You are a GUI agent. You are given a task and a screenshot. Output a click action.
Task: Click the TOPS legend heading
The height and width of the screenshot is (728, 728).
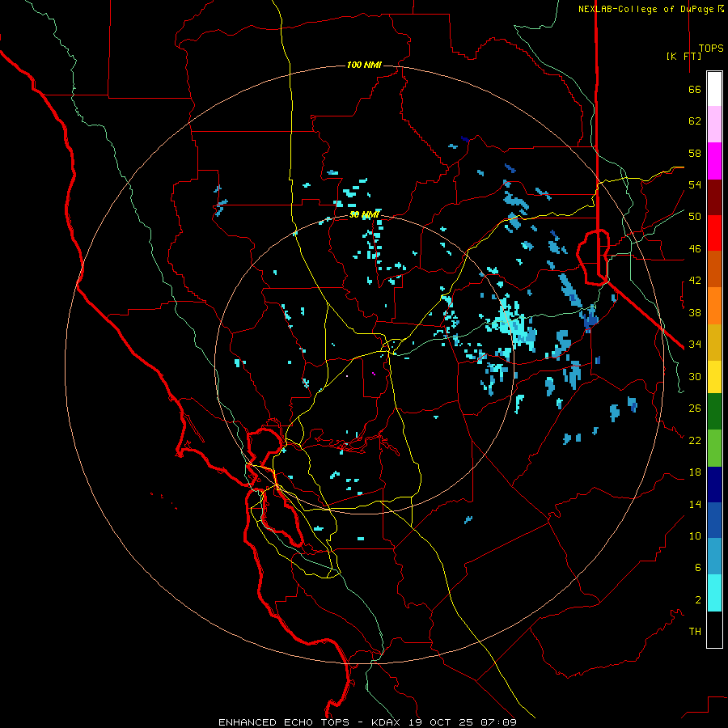[x=711, y=49]
